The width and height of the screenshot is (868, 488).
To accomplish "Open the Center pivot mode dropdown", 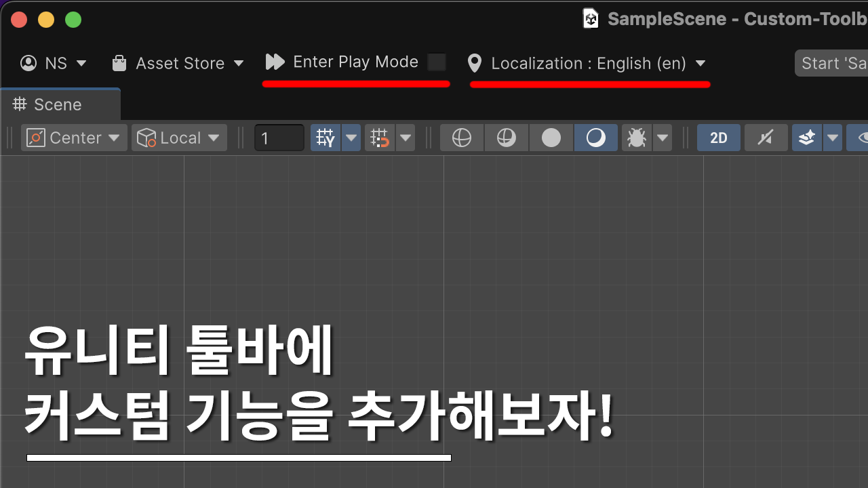I will (x=74, y=138).
